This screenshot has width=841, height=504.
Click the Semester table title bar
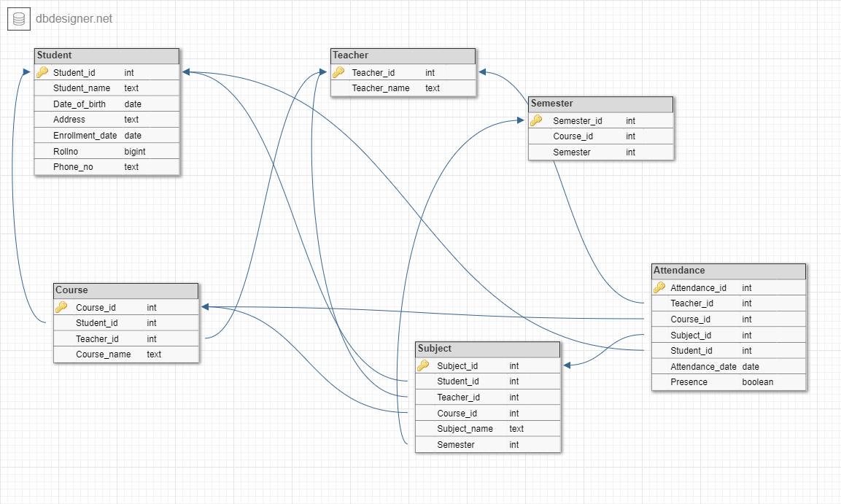[x=600, y=104]
